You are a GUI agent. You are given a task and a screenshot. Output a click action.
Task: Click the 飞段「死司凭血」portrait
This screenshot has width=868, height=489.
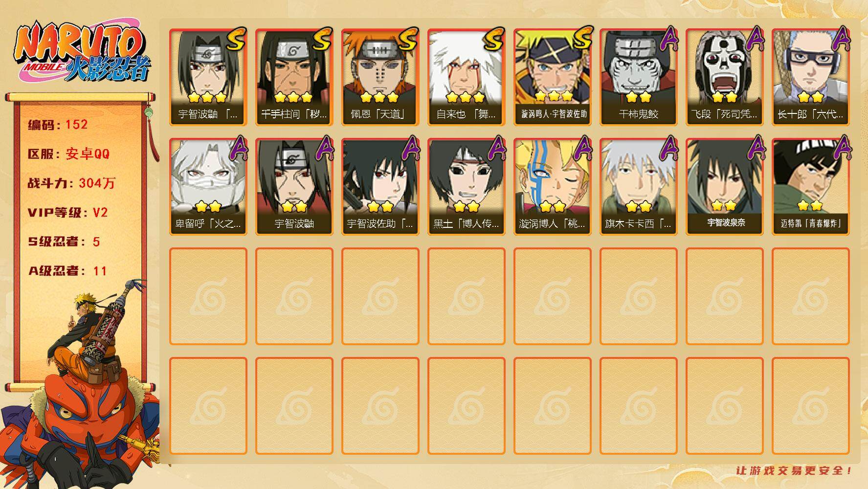click(x=724, y=77)
